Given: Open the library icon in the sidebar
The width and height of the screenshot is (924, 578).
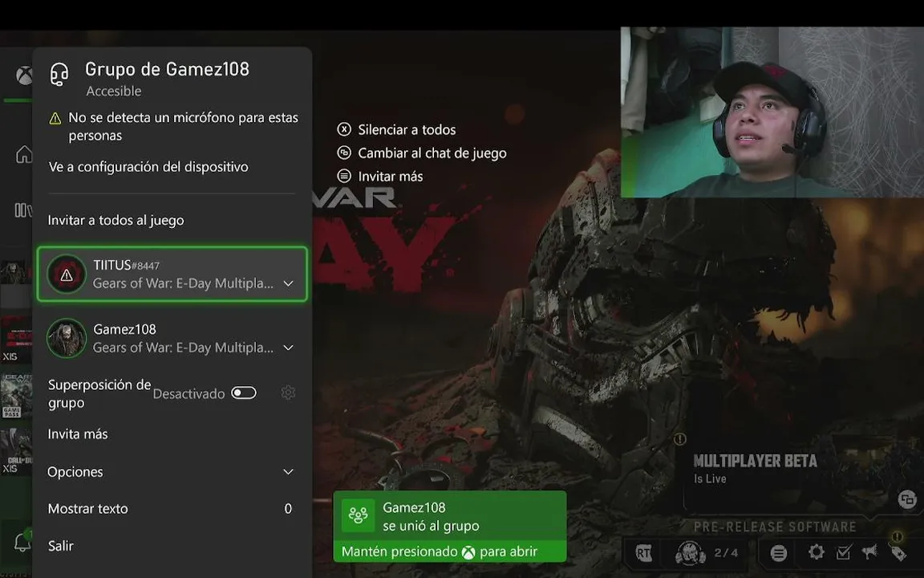Looking at the screenshot, I should (23, 210).
